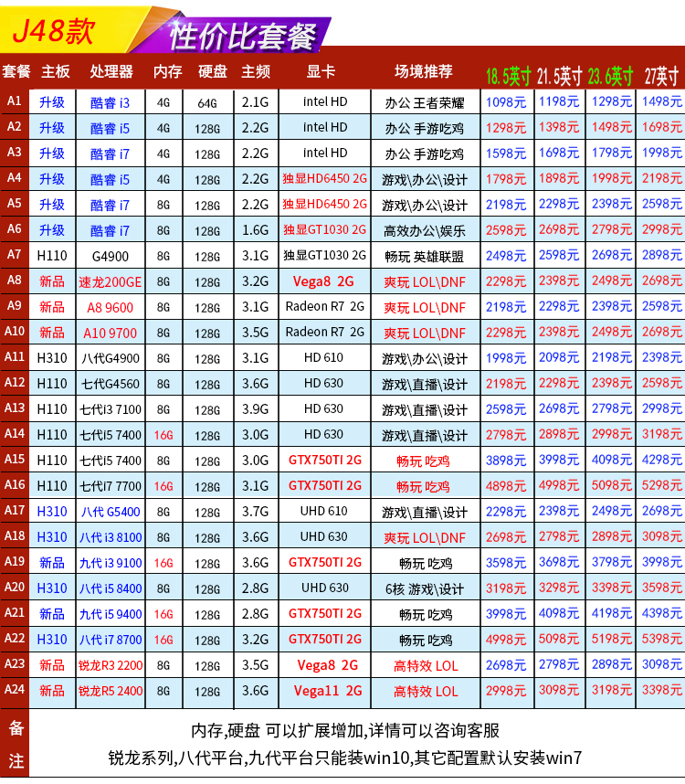Click the "J48款" title banner
Image resolution: width=685 pixels, height=784 pixels.
pyautogui.click(x=54, y=30)
